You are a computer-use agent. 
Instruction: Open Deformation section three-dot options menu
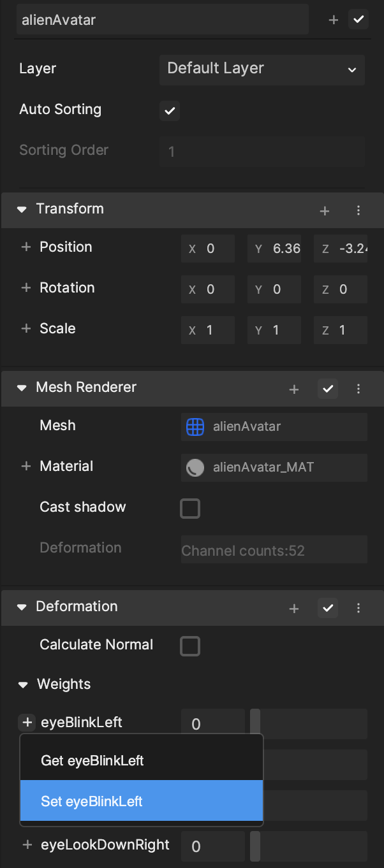pos(358,608)
